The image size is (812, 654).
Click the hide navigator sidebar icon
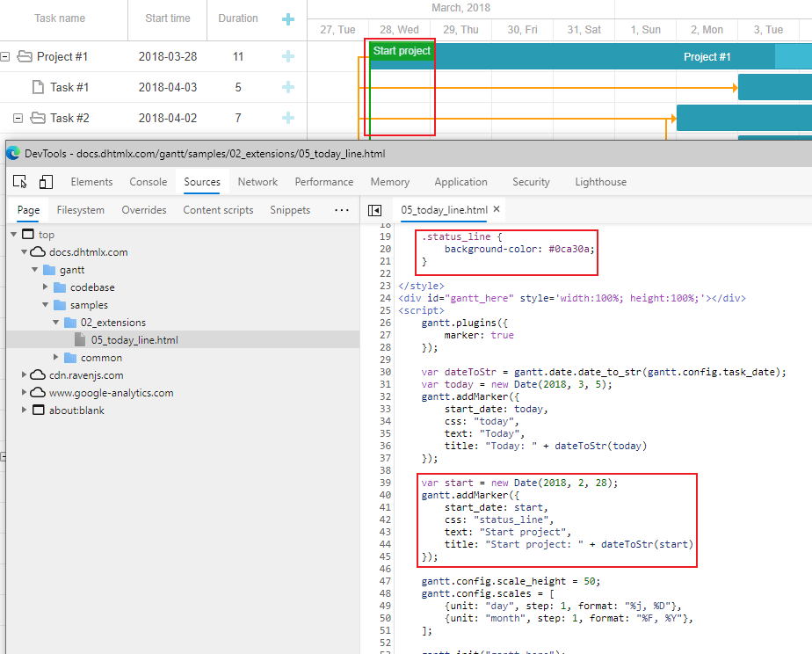tap(374, 210)
